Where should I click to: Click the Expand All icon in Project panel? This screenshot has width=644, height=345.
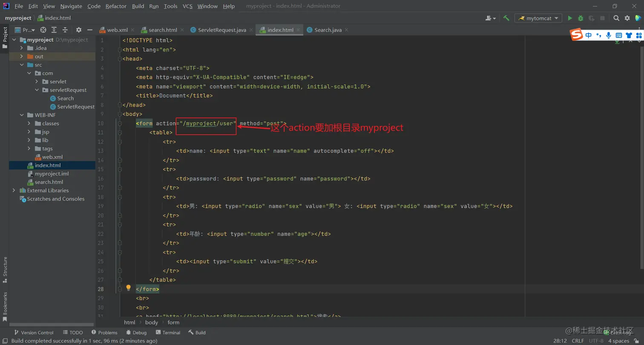coord(54,30)
